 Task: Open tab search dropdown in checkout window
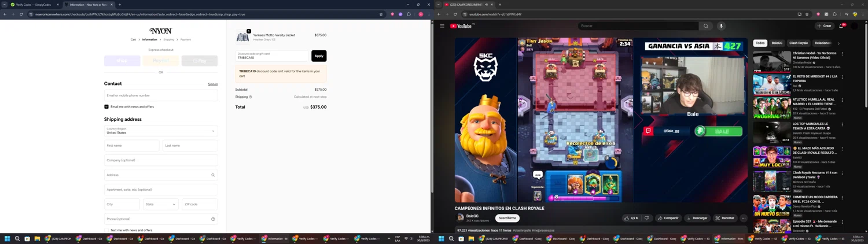[5, 5]
